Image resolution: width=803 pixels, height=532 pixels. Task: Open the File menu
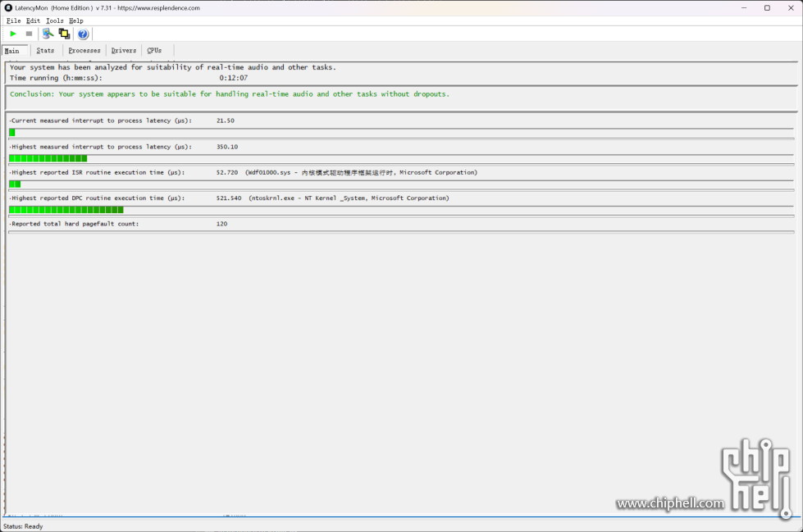tap(14, 21)
